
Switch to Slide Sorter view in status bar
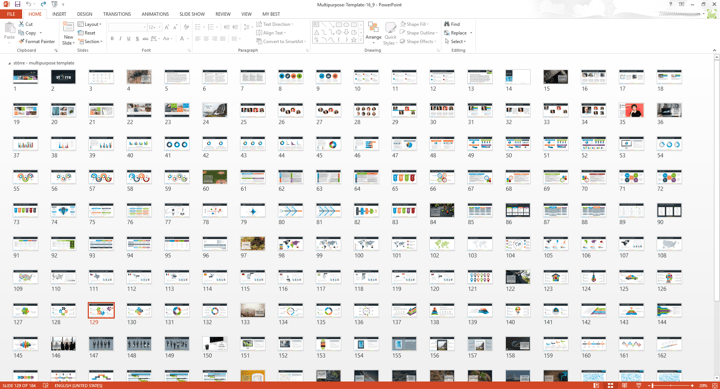[610, 385]
